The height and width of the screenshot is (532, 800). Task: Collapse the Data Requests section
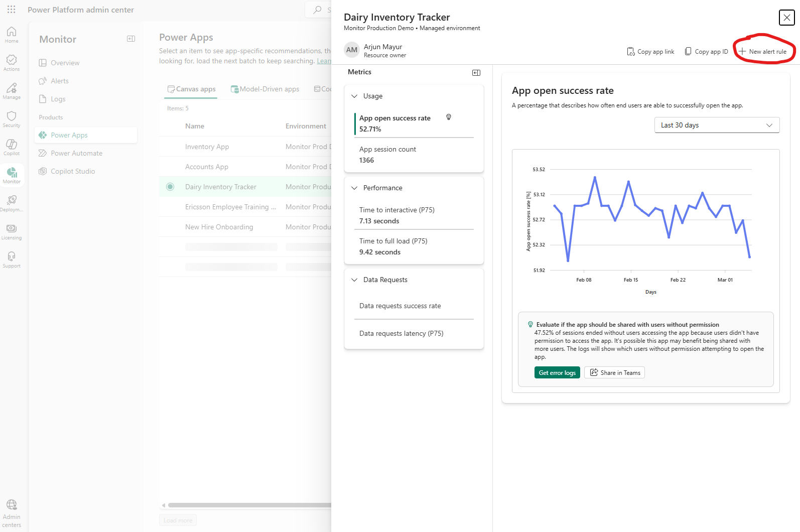(354, 280)
